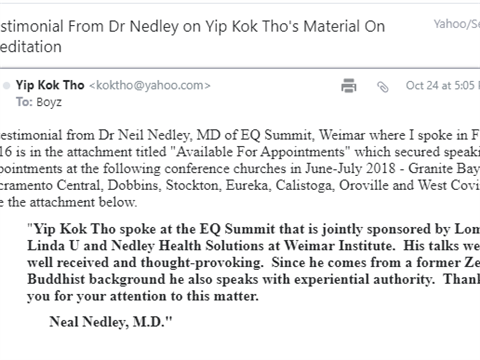
Task: Open sender name Yip Kok Tho
Action: (50, 85)
